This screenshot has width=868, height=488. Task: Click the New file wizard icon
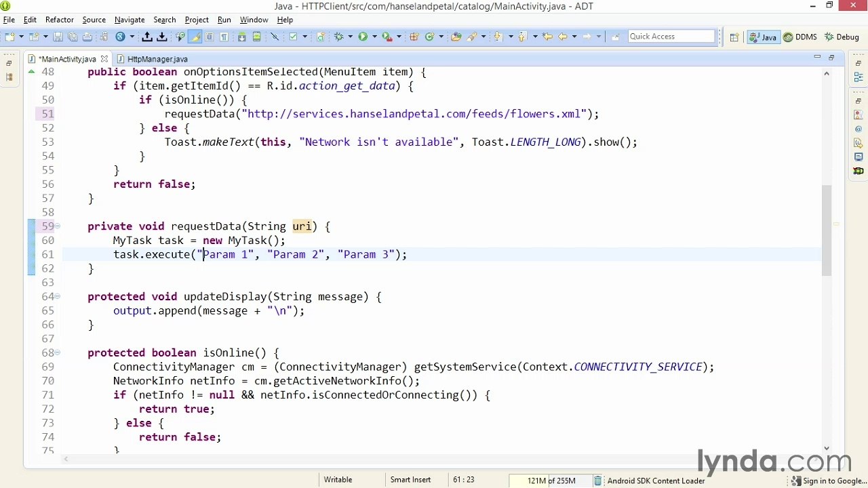pos(9,37)
